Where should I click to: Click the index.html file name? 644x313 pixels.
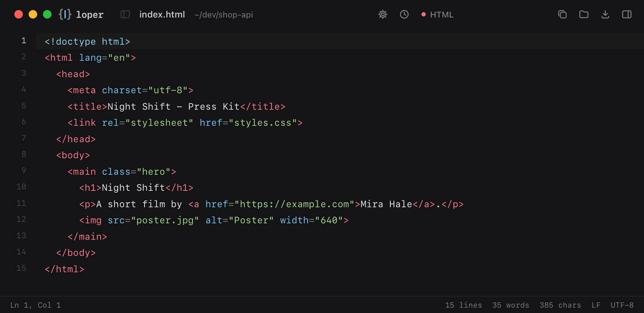point(162,14)
